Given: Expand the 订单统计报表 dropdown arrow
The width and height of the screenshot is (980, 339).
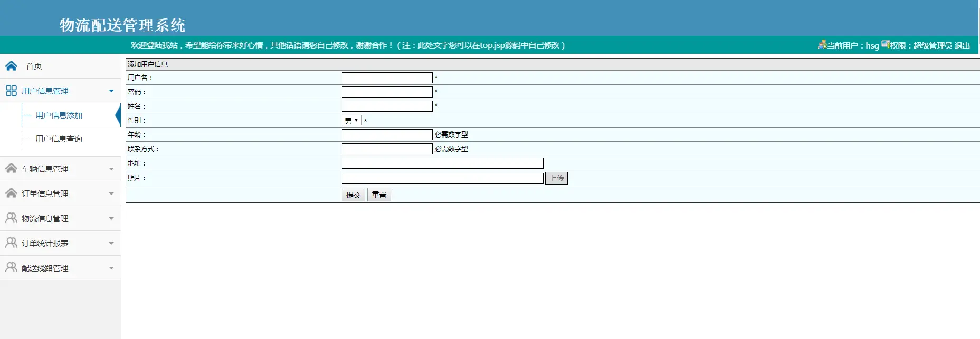Looking at the screenshot, I should (111, 243).
